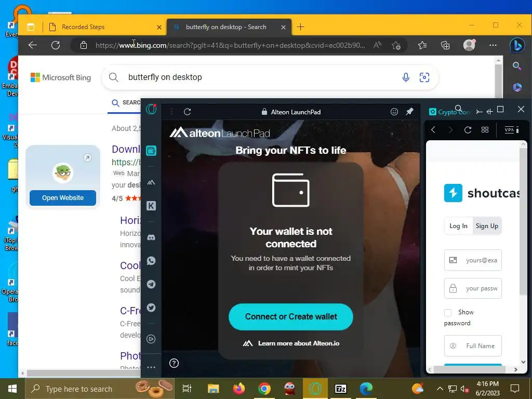532x399 pixels.
Task: Click the Edge address bar URL
Action: (x=230, y=45)
